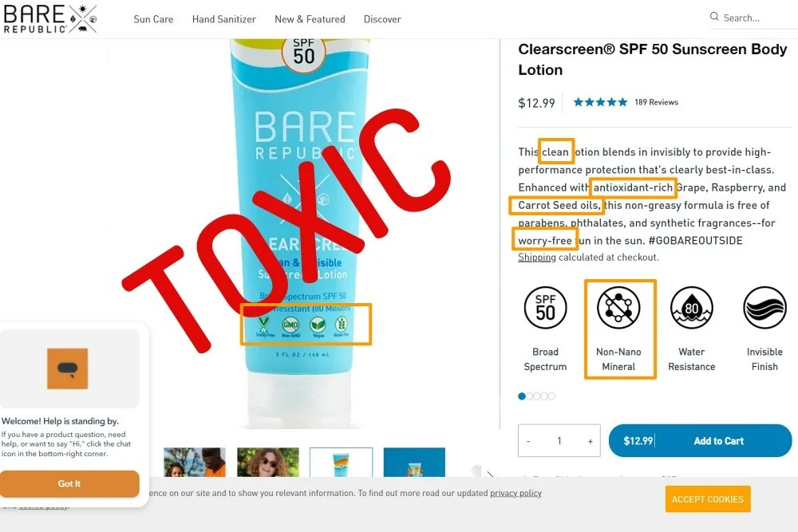Select the SPF 50 Broad Spectrum icon
The width and height of the screenshot is (798, 532).
[545, 307]
